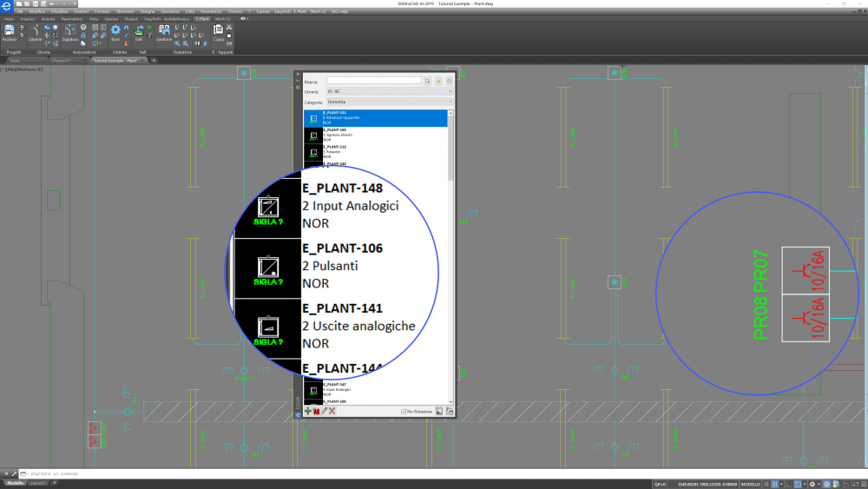Click the palette view icon left of last
The height and width of the screenshot is (489, 868).
click(x=439, y=411)
